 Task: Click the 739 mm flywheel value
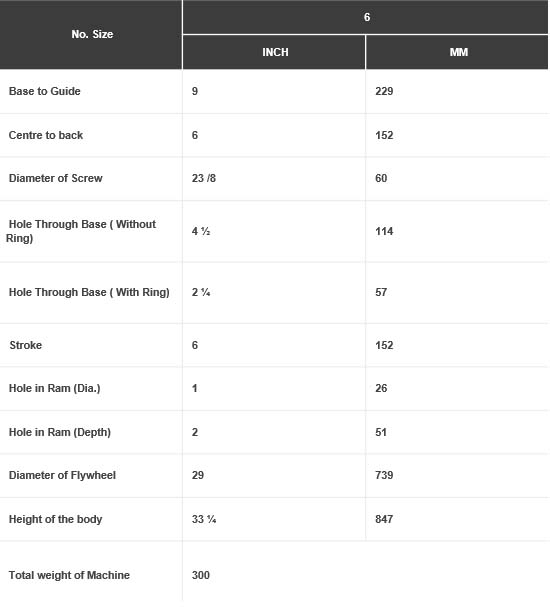click(x=384, y=475)
